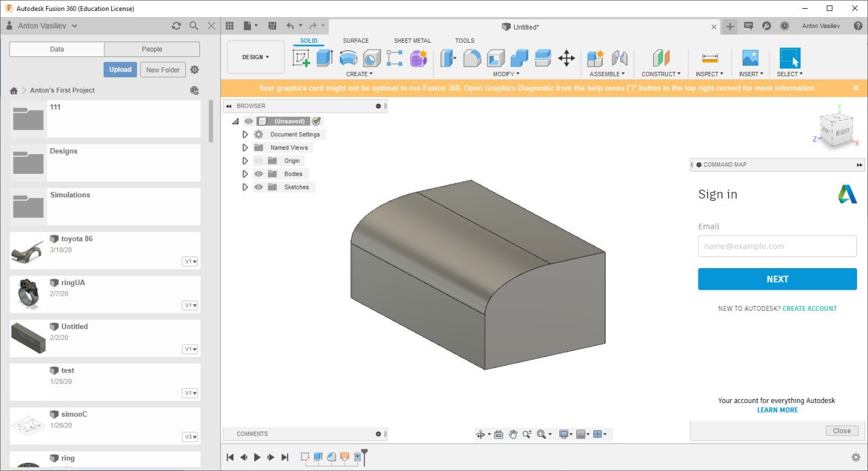The width and height of the screenshot is (868, 471).
Task: Select the Move/Copy tool
Action: coord(567,58)
